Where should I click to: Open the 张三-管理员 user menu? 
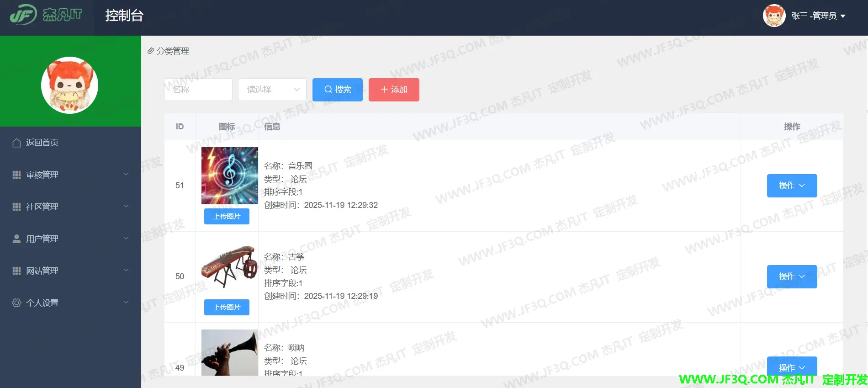tap(818, 16)
